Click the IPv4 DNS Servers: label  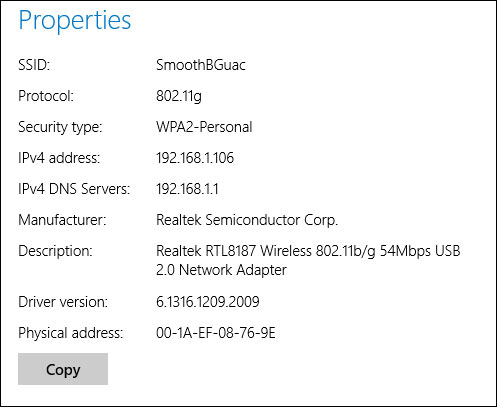(74, 189)
